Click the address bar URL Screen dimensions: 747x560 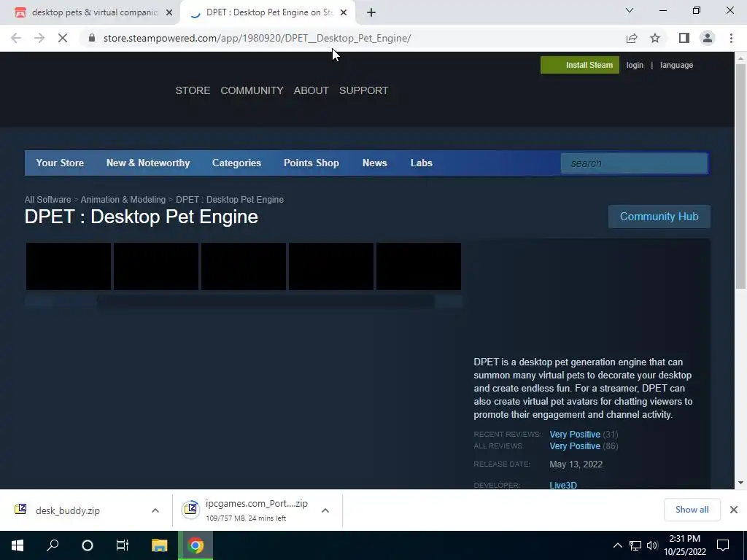(258, 38)
